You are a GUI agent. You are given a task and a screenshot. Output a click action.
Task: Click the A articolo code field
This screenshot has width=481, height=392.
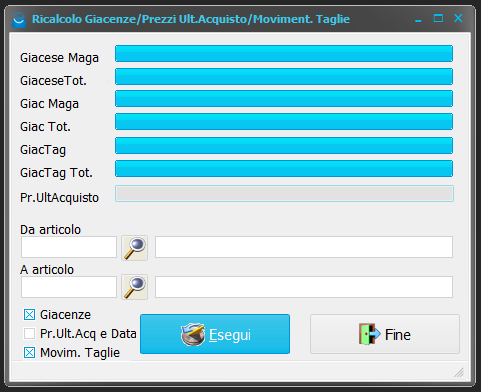[69, 287]
